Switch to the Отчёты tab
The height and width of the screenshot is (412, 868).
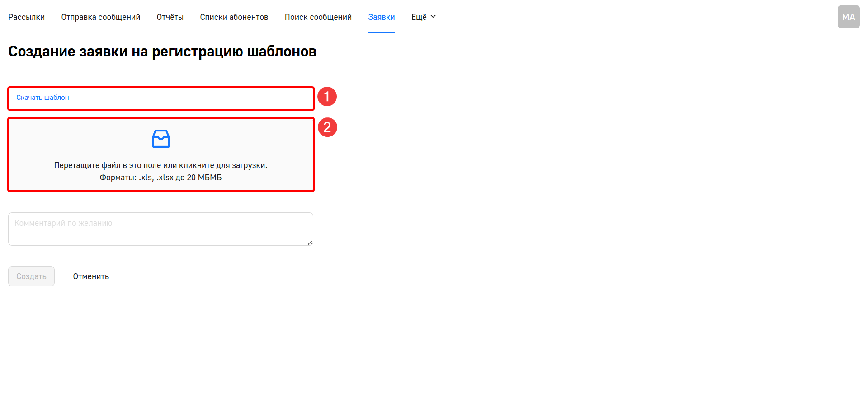point(170,17)
